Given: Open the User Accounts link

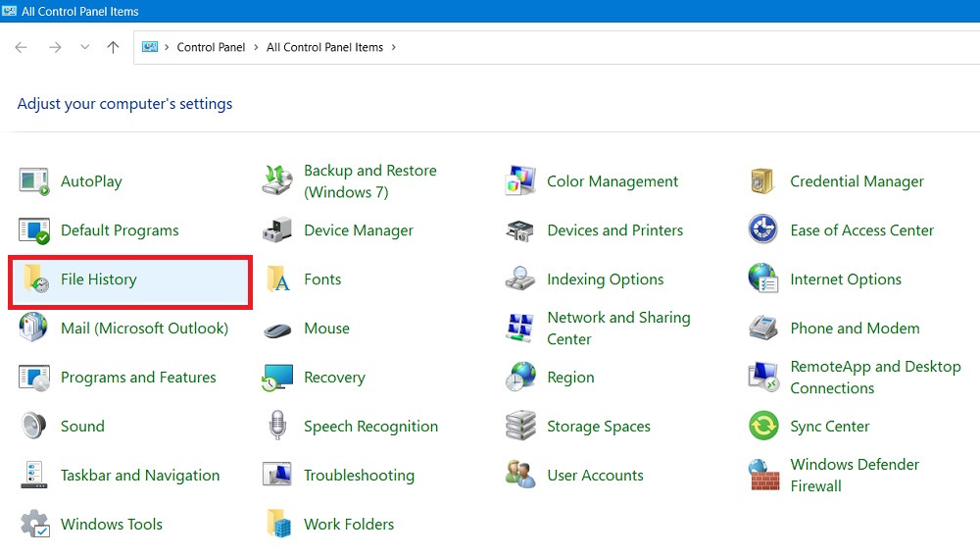Looking at the screenshot, I should click(x=595, y=476).
